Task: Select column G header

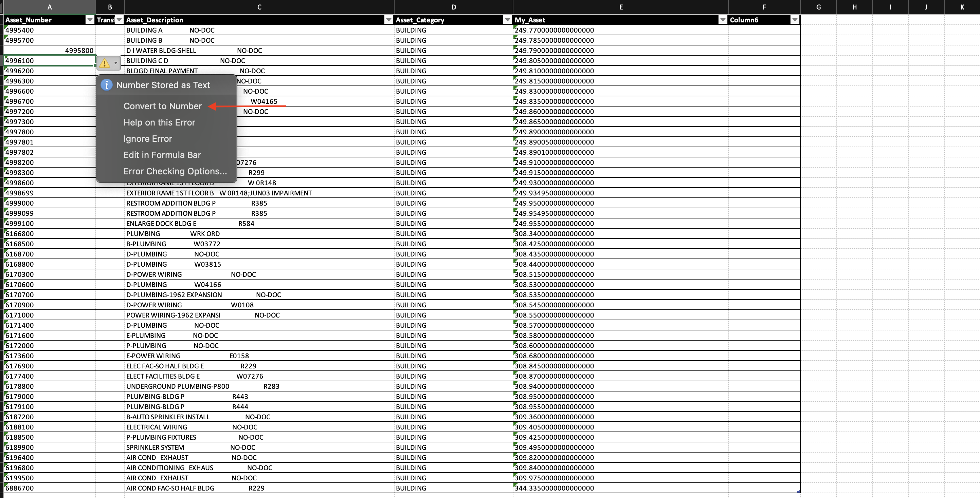Action: (x=818, y=7)
